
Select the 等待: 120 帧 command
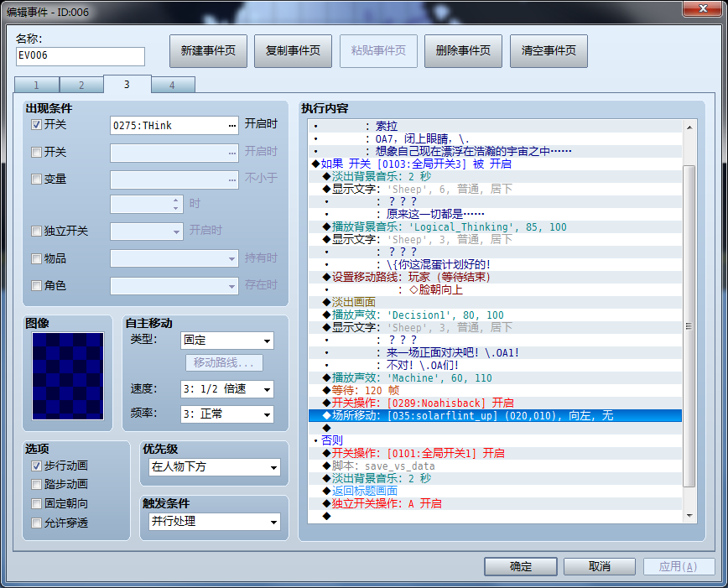pyautogui.click(x=495, y=390)
